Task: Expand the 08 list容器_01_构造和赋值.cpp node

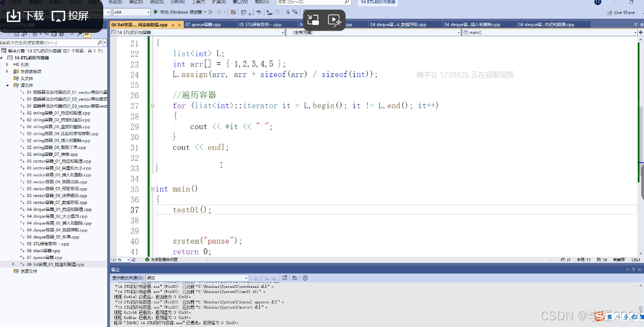Action: point(13,264)
